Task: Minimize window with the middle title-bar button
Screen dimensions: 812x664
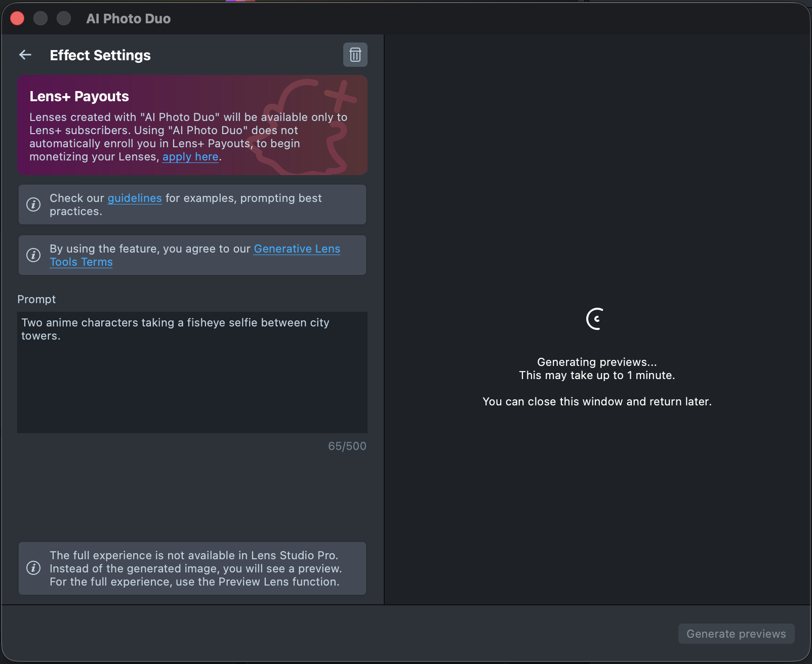Action: pos(40,19)
